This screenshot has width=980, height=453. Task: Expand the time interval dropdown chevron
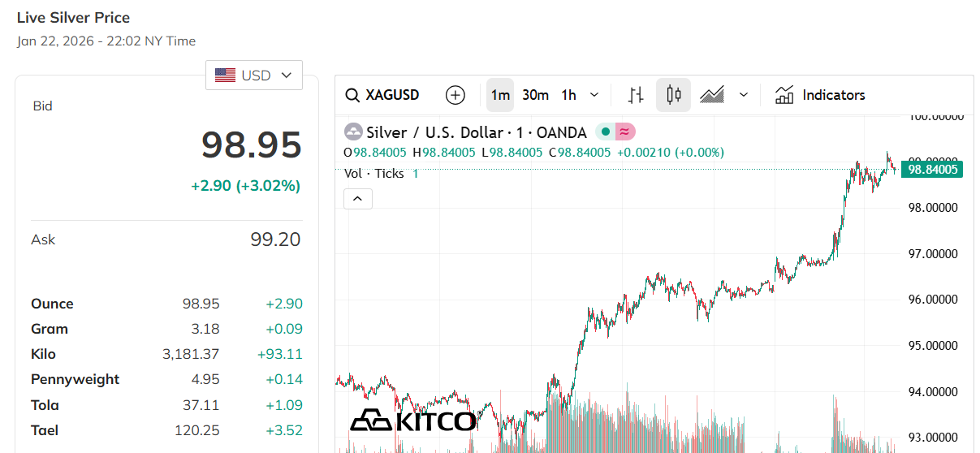[x=594, y=95]
